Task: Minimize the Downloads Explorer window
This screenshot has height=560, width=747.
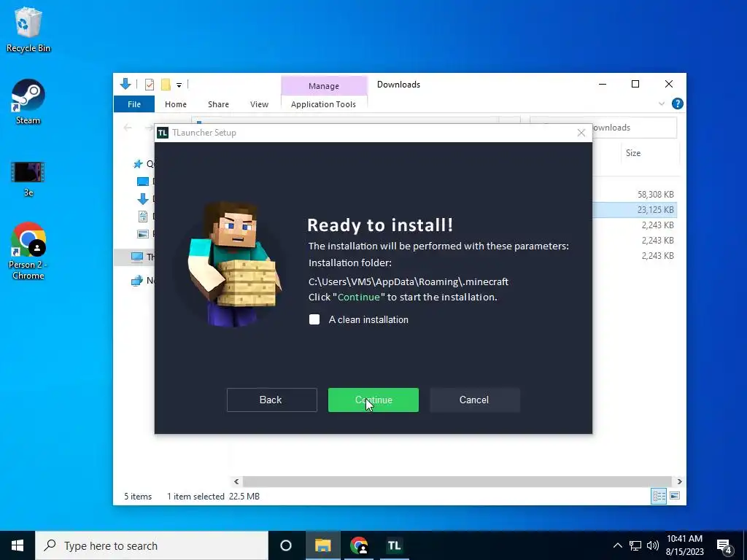Action: click(603, 85)
